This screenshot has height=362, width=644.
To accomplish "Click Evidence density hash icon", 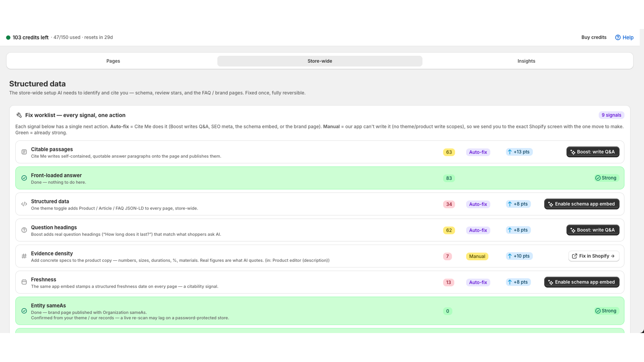I will coord(24,256).
